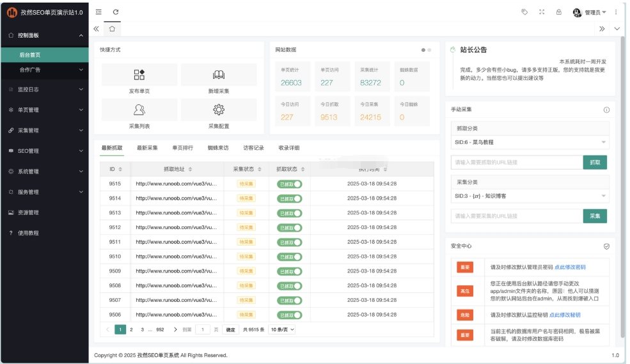Sort the ID column
The height and width of the screenshot is (364, 630).
coord(120,169)
